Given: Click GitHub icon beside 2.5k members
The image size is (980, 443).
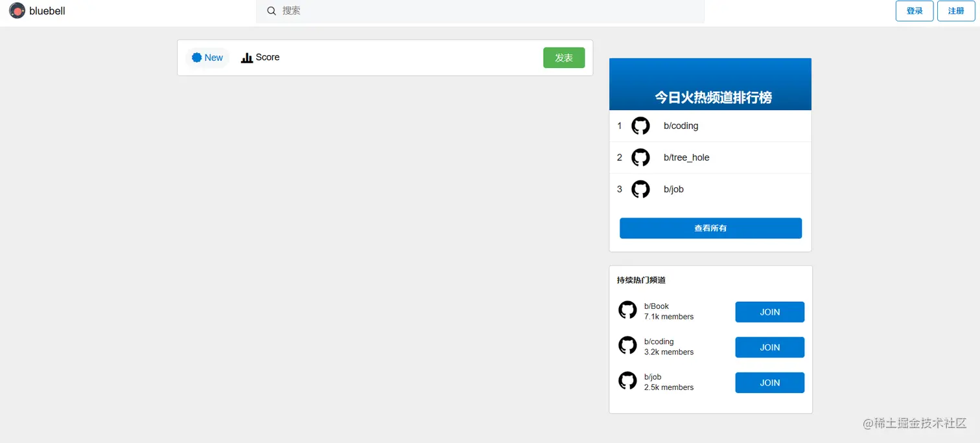Looking at the screenshot, I should tap(627, 380).
